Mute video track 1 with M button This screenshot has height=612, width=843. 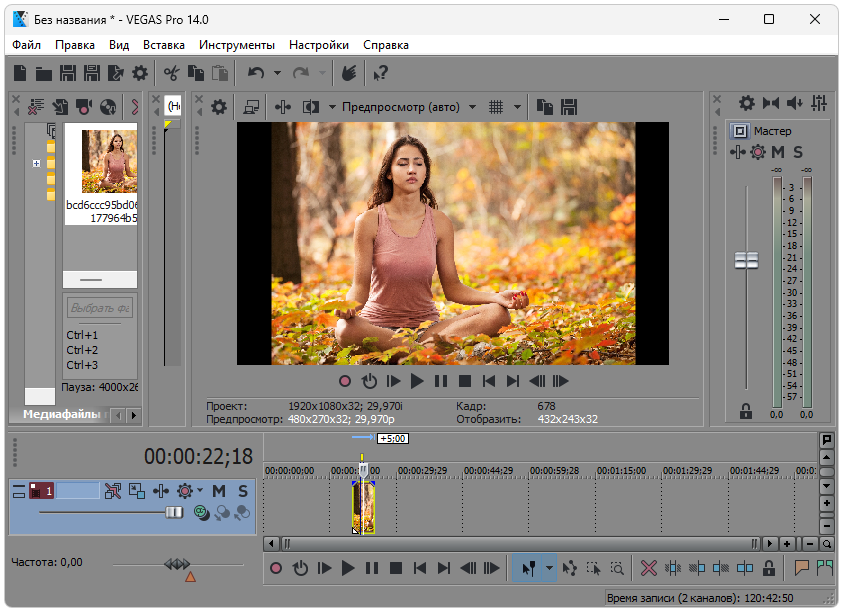pos(218,491)
